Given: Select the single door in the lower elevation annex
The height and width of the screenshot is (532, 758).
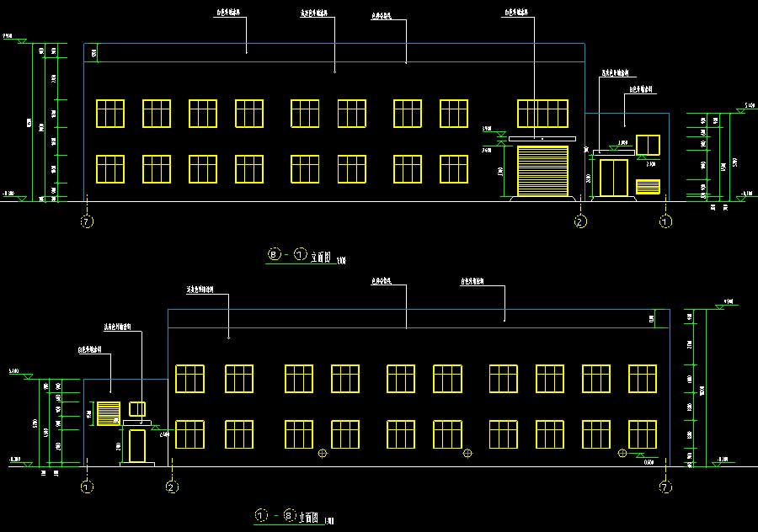Looking at the screenshot, I should tap(136, 445).
